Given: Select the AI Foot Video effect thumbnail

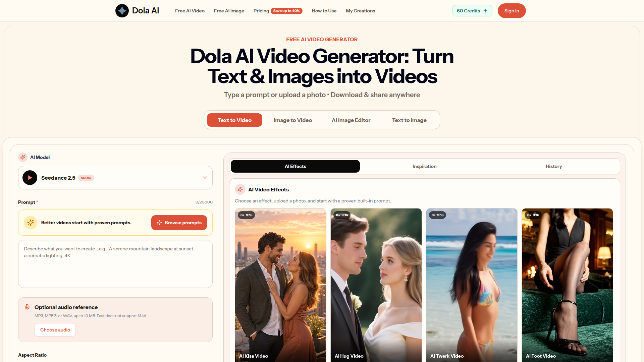Looking at the screenshot, I should 567,285.
